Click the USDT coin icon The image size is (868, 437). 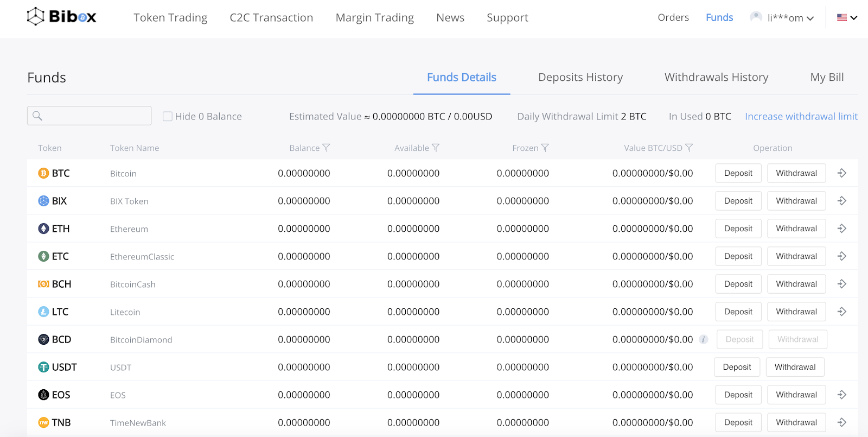43,367
